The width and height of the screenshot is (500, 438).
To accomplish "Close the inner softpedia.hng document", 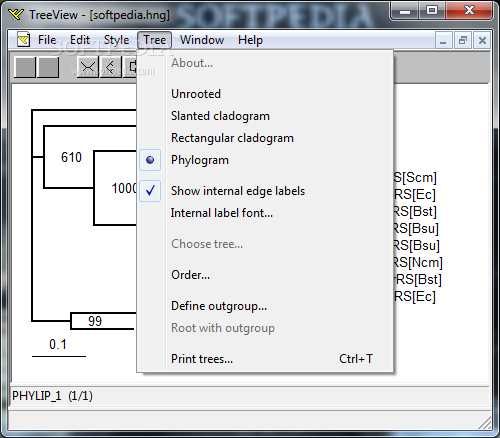I will pos(482,41).
